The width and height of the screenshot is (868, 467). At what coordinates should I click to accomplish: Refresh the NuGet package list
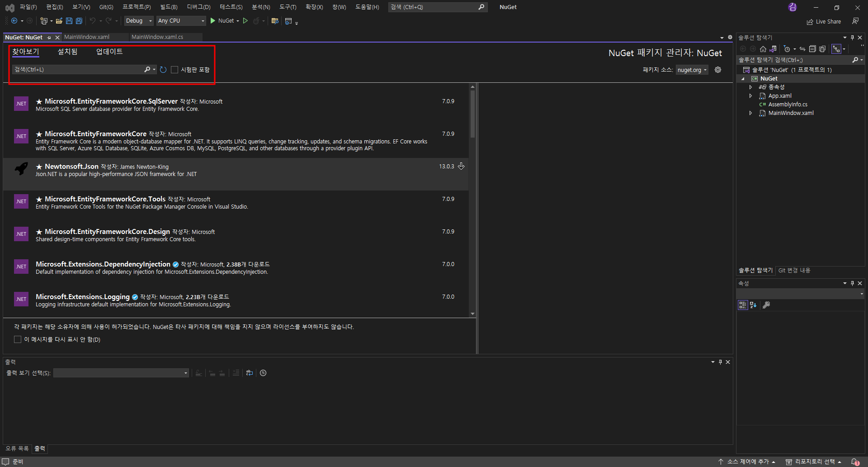[x=163, y=70]
